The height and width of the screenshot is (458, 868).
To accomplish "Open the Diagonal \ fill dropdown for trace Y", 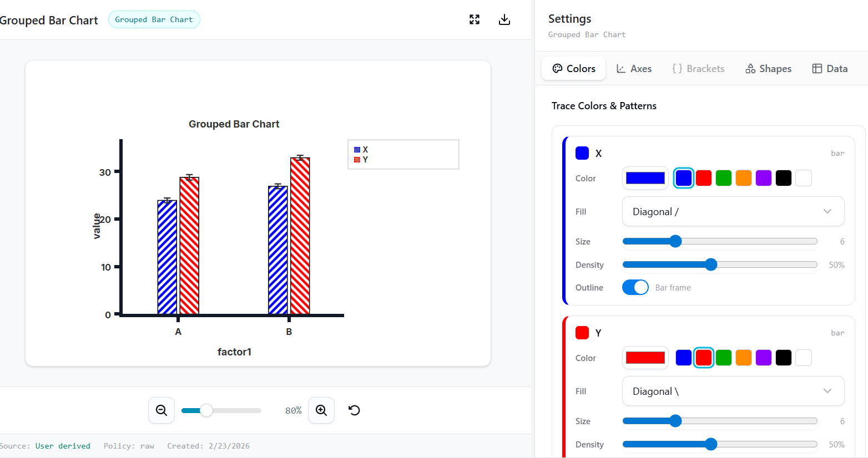I will (x=733, y=391).
